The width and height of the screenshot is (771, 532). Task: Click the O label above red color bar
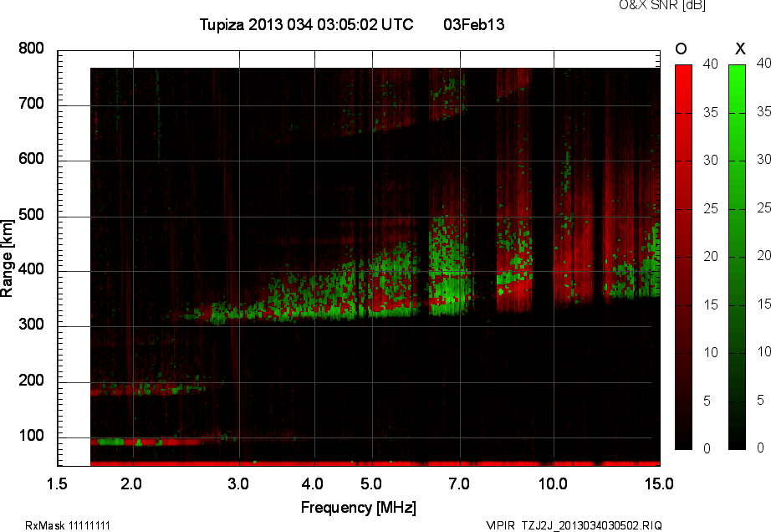pyautogui.click(x=682, y=49)
